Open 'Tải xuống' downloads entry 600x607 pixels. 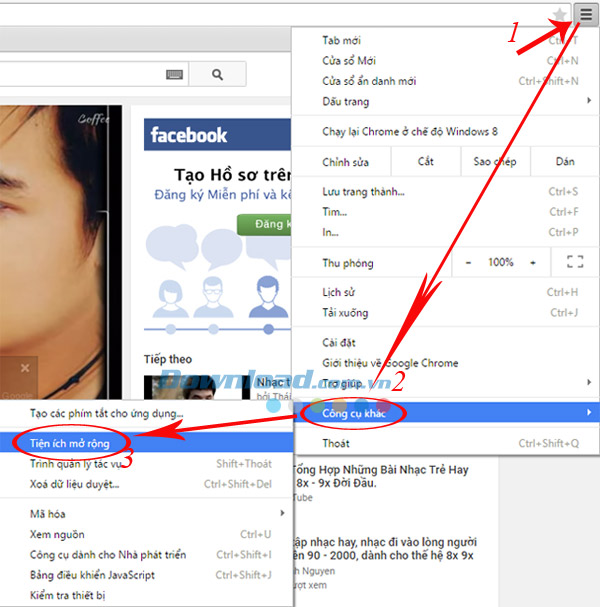click(445, 313)
